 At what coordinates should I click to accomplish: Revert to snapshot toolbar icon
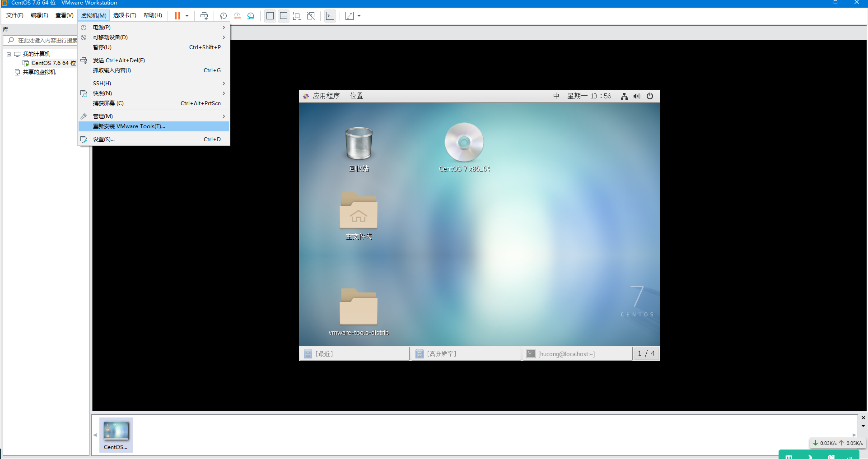pyautogui.click(x=237, y=16)
